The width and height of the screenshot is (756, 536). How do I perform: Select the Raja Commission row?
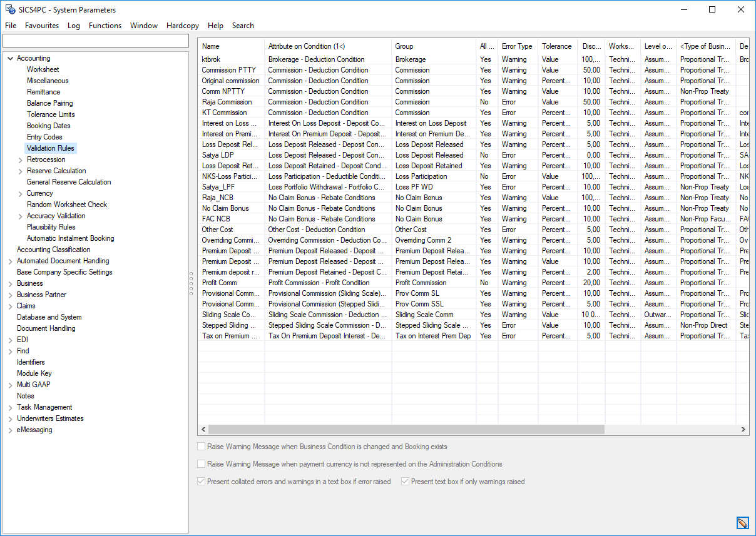232,101
